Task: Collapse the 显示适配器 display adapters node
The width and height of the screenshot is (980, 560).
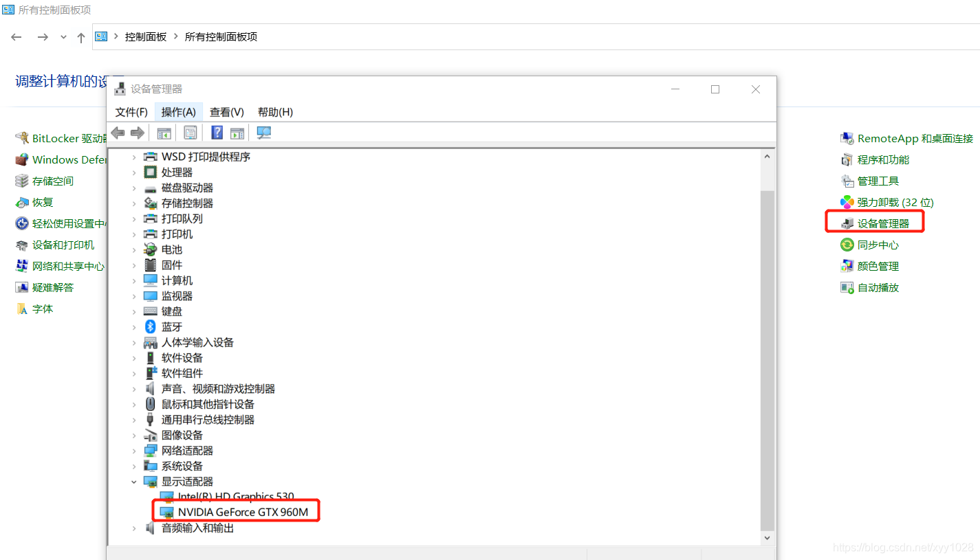Action: pos(134,482)
